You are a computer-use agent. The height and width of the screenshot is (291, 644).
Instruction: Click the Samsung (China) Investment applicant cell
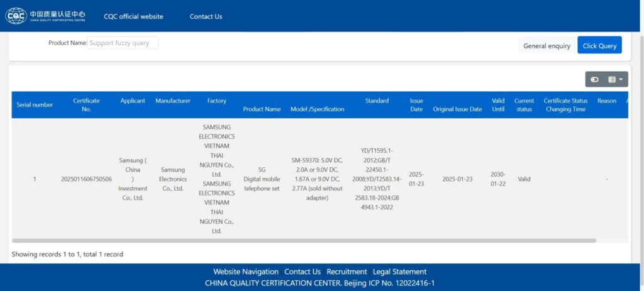click(133, 179)
